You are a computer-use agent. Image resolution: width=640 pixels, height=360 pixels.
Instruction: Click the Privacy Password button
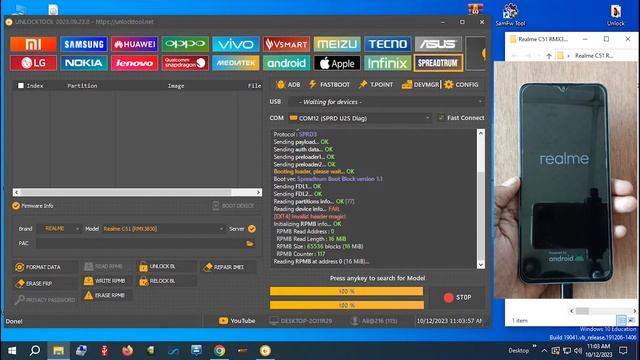tap(45, 300)
